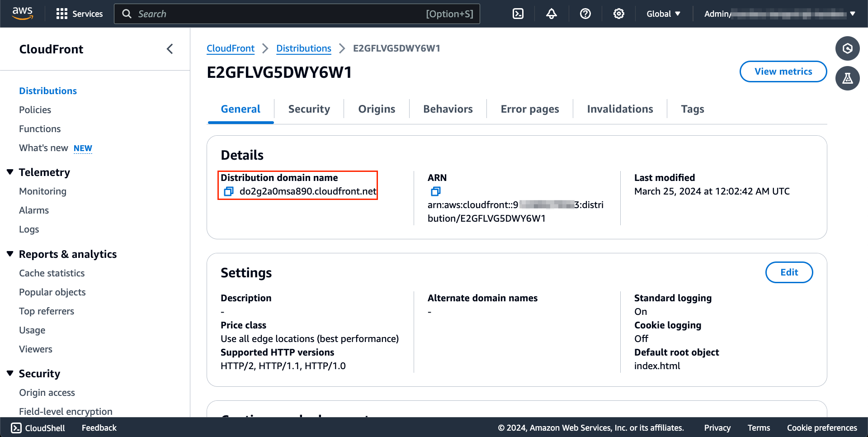Click the View metrics button

tap(783, 71)
